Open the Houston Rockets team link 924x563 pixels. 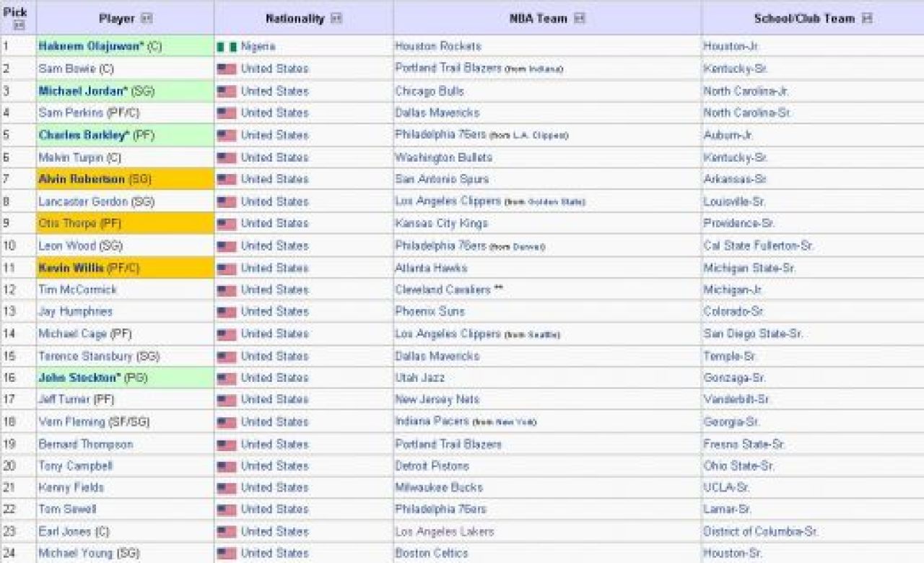click(x=438, y=46)
